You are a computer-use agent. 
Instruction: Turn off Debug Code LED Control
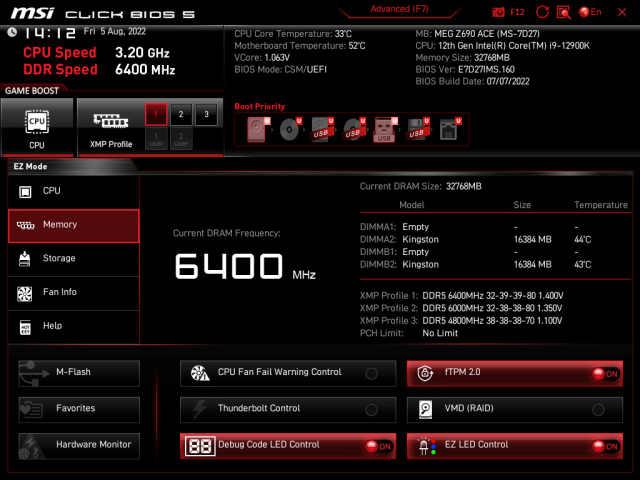pos(288,446)
